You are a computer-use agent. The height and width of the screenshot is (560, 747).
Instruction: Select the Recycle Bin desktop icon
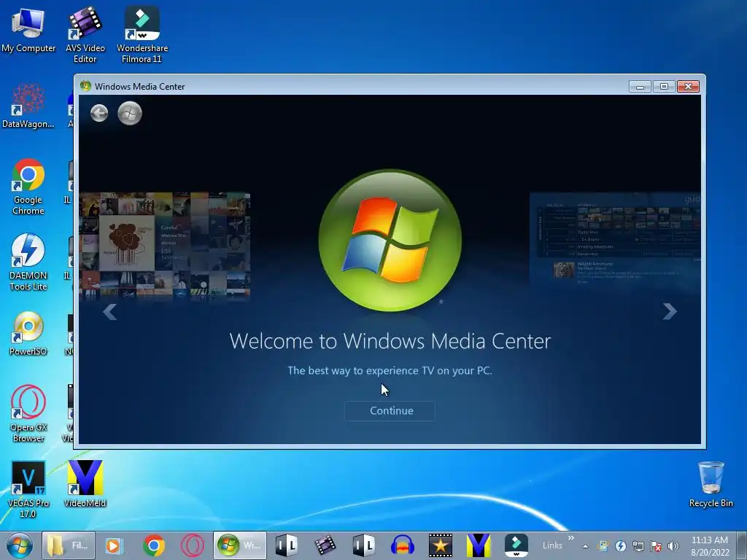711,484
